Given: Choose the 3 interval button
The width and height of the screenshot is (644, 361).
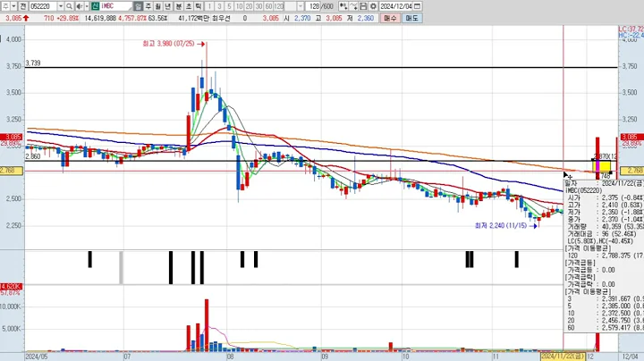Looking at the screenshot, I should (219, 6).
